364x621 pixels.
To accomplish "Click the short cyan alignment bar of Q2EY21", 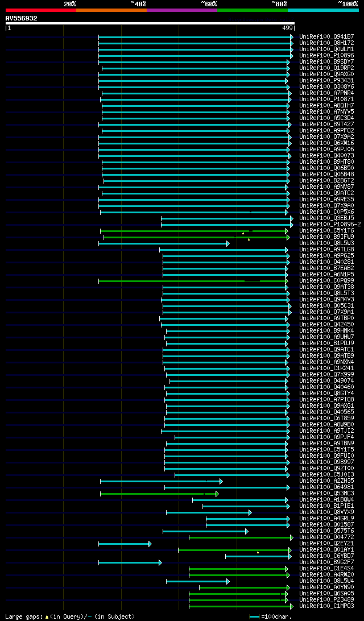I will click(125, 544).
